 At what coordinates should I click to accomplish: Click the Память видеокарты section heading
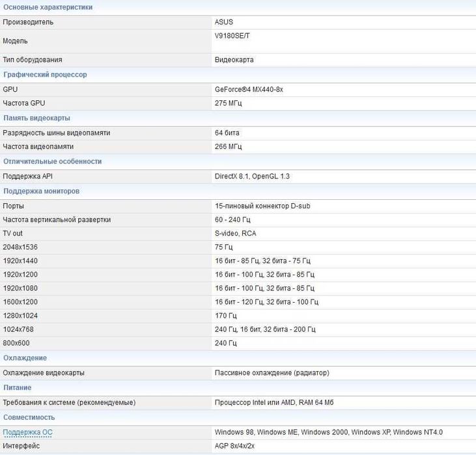coord(36,118)
